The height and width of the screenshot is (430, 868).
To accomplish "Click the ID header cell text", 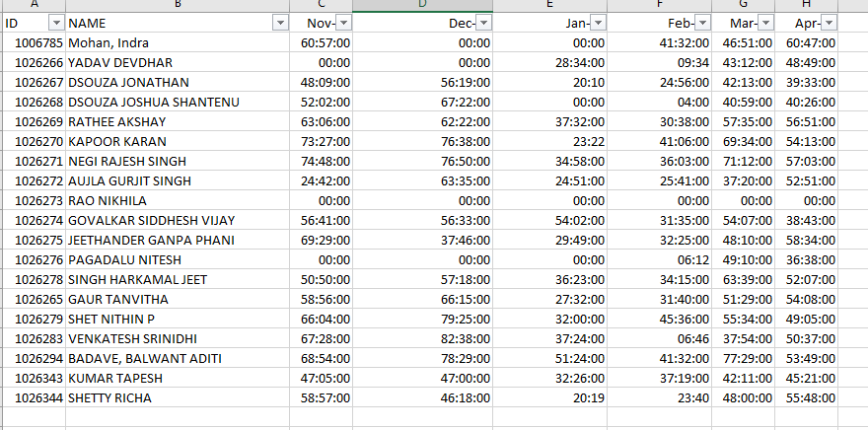I will point(11,24).
